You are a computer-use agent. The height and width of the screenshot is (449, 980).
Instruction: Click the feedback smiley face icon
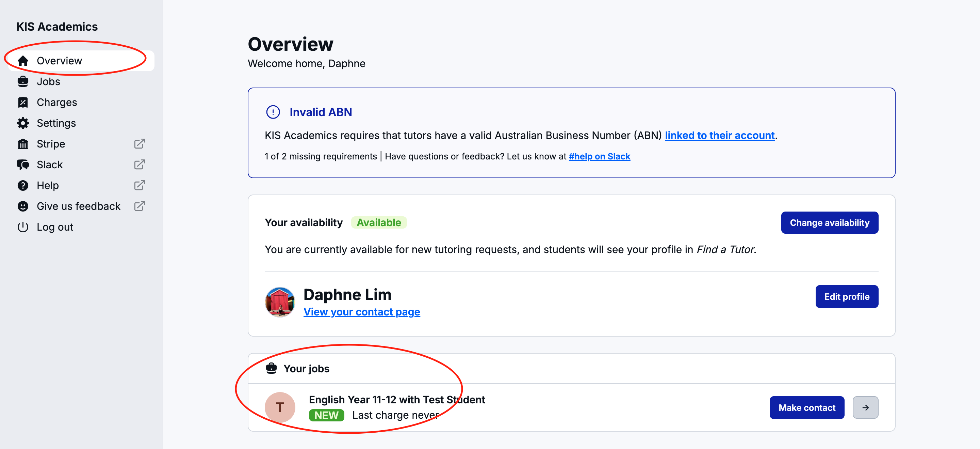(23, 206)
